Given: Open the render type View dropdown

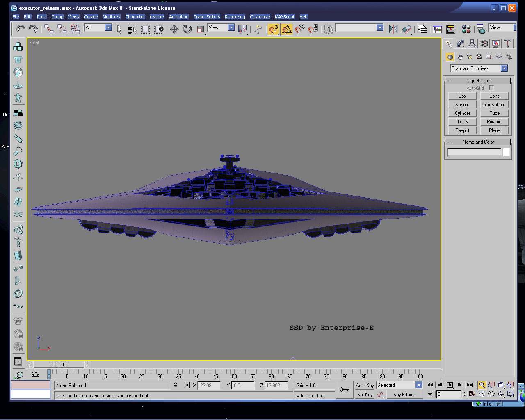Looking at the screenshot, I should coord(502,27).
